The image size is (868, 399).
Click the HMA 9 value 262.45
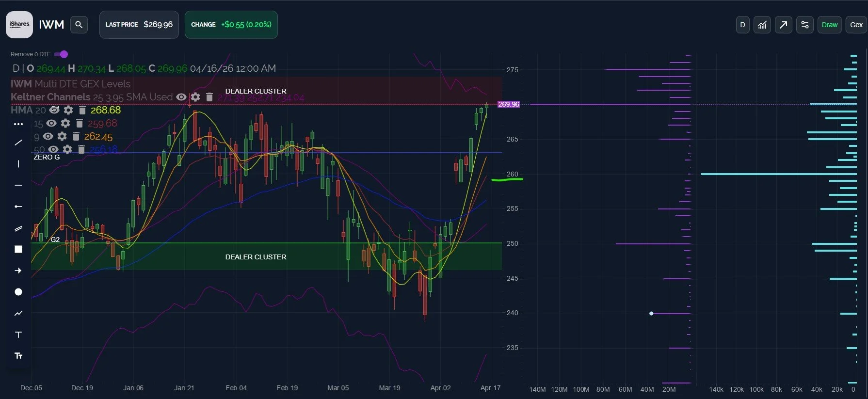coord(98,136)
